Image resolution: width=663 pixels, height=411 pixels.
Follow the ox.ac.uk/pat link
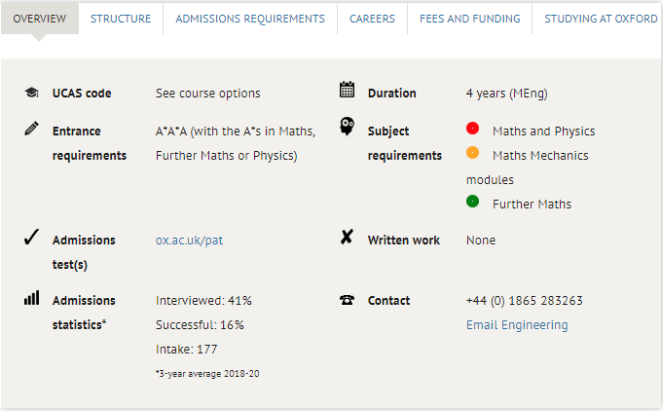point(189,240)
